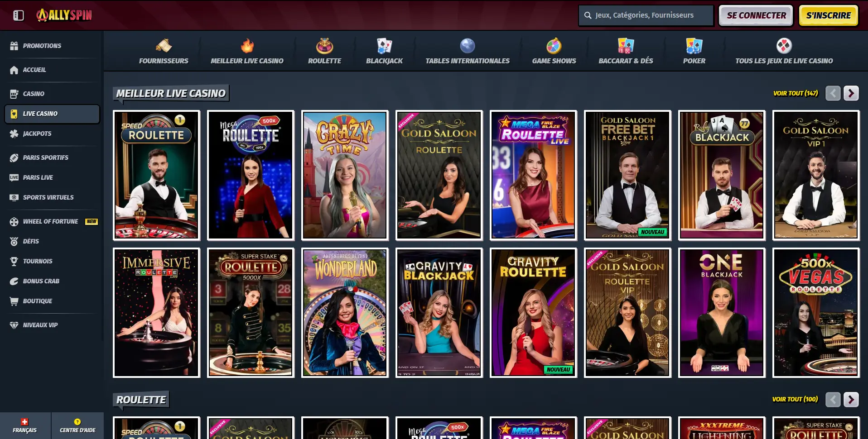Image resolution: width=868 pixels, height=439 pixels.
Task: Go to Jackpots in the sidebar
Action: tap(37, 134)
